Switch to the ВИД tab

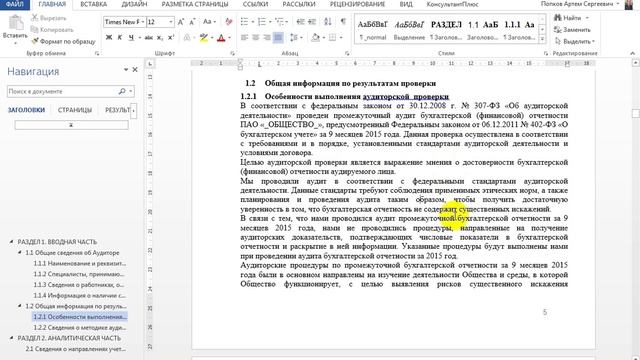tap(406, 4)
